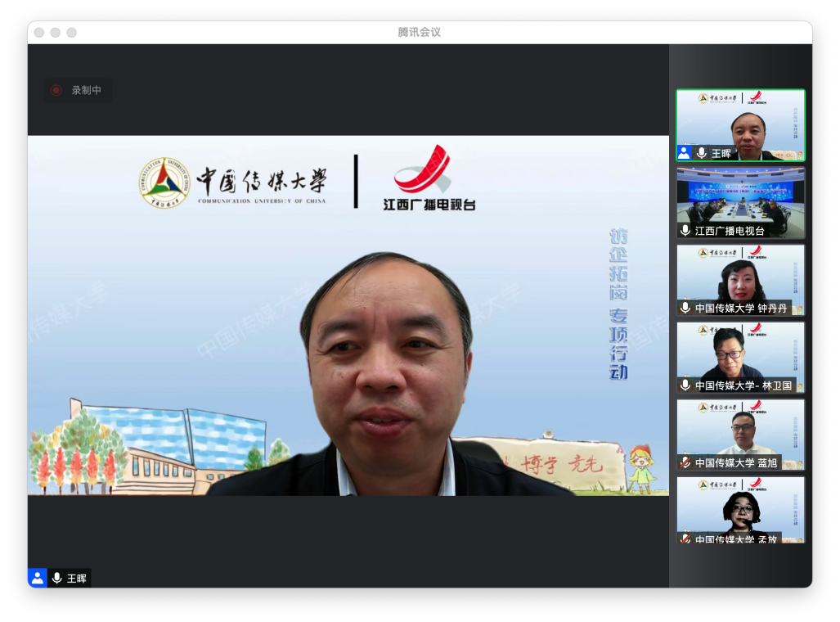
Task: Click the microphone icon on the 江西广播电视台 tile
Action: coord(685,231)
